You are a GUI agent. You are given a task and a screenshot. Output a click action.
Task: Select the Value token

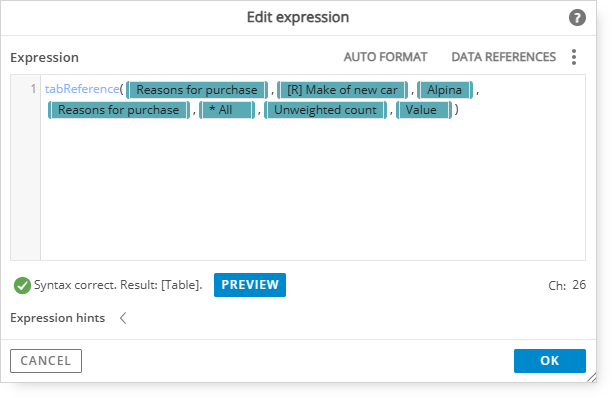[x=424, y=110]
